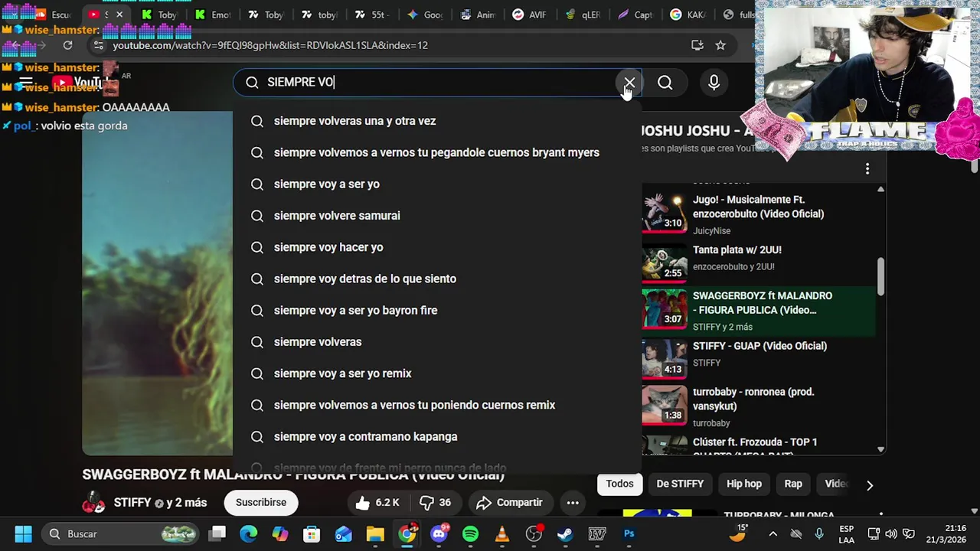Close the active YouTube browser tab
This screenshot has height=551, width=980.
pyautogui.click(x=119, y=15)
